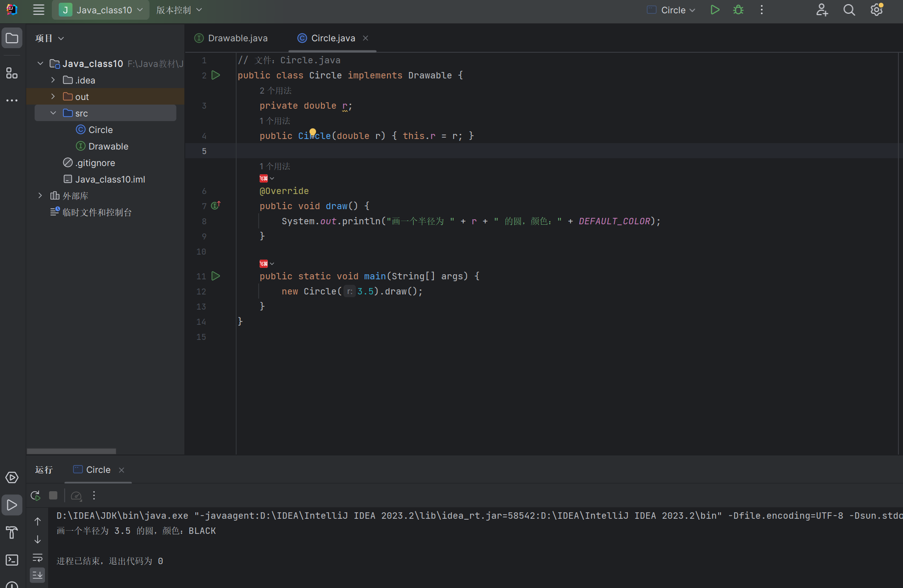
Task: Open the Terminal tool window icon
Action: click(12, 560)
